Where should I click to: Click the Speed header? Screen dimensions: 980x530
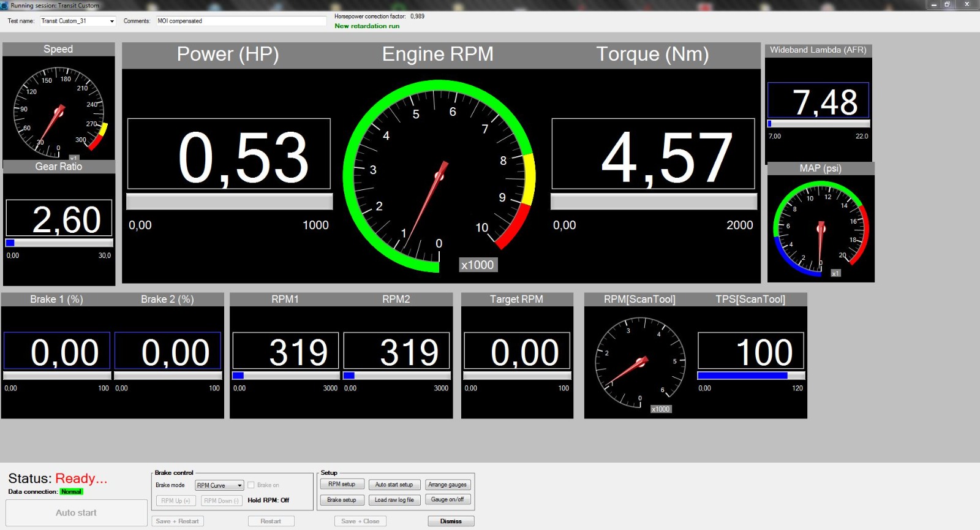[x=58, y=49]
